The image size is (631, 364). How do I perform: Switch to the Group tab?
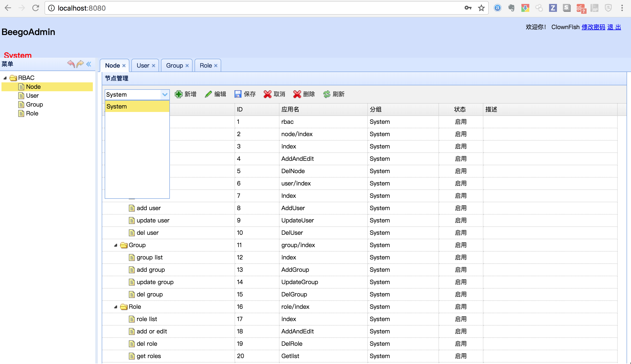pyautogui.click(x=174, y=66)
